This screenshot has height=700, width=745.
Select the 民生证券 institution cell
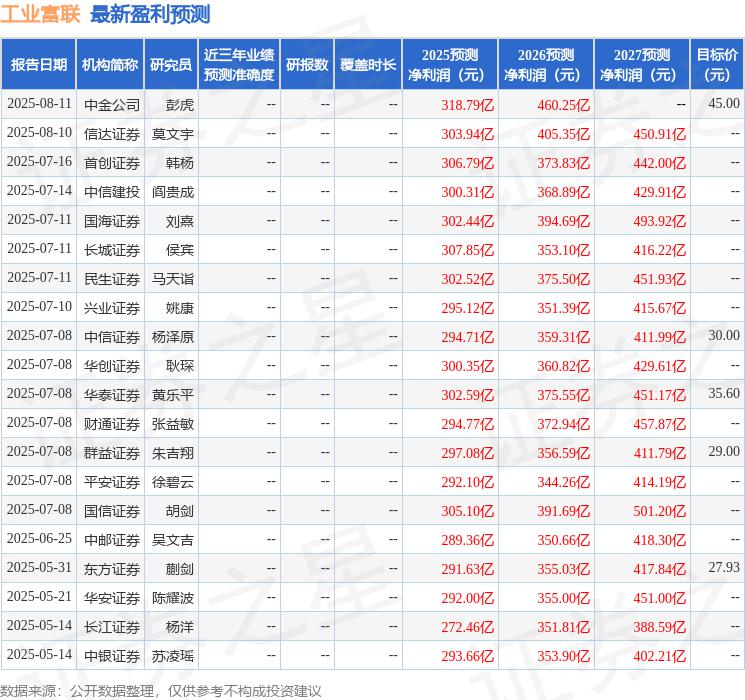[x=112, y=279]
